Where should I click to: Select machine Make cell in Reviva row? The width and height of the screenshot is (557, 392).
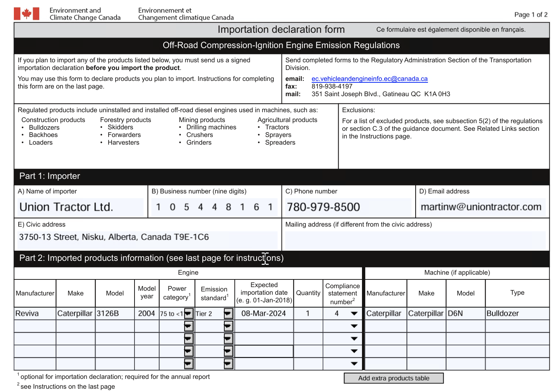(426, 314)
